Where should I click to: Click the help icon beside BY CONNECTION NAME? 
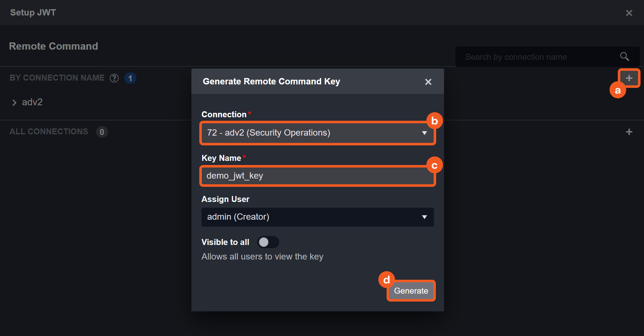(114, 78)
